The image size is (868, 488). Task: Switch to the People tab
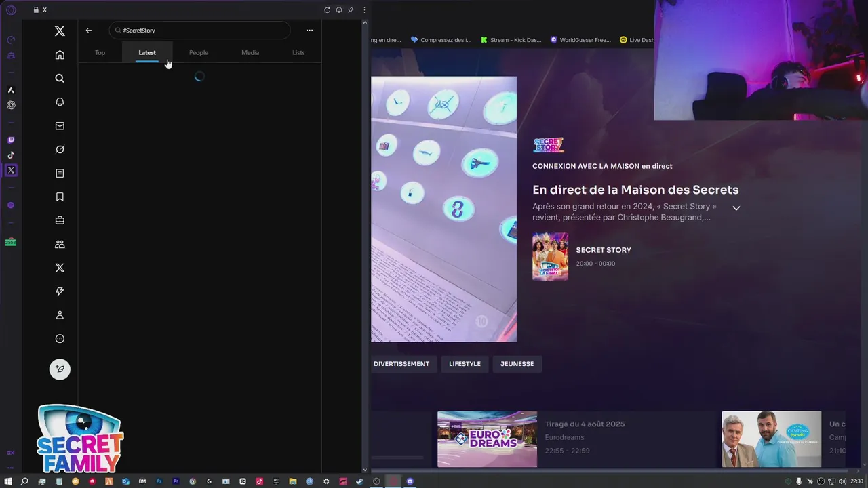click(x=199, y=52)
